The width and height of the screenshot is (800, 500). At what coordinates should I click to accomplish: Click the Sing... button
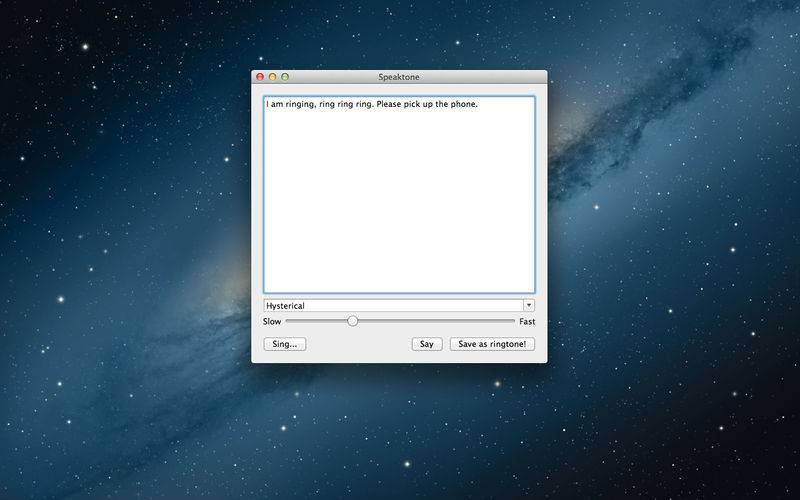coord(285,344)
